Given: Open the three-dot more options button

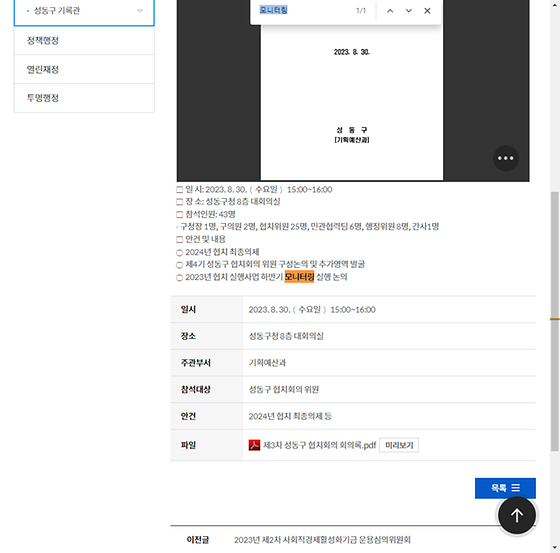Looking at the screenshot, I should coord(506,158).
